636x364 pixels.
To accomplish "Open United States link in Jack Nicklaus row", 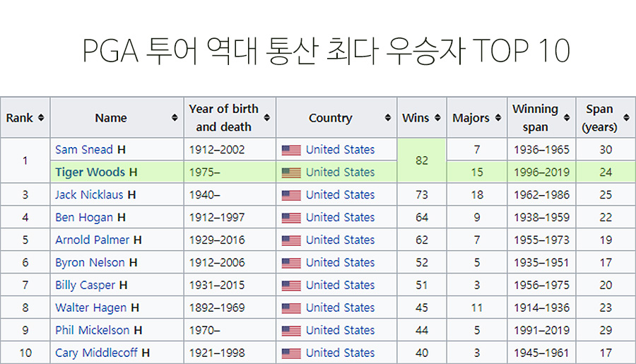I will point(341,195).
